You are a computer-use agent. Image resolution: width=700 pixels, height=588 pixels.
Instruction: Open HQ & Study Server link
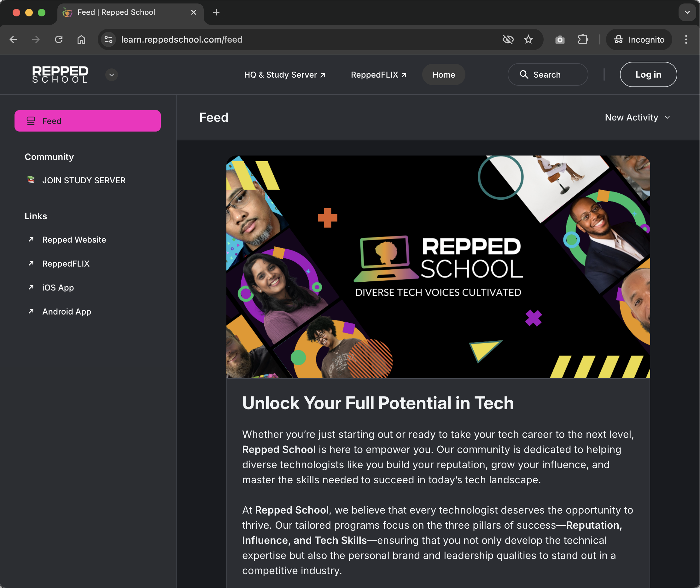coord(284,74)
